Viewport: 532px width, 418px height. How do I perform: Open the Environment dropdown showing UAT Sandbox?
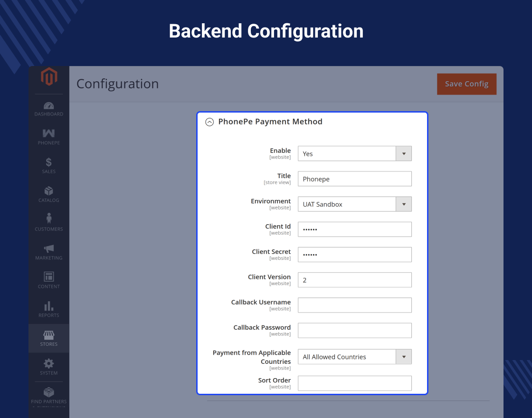click(x=354, y=204)
